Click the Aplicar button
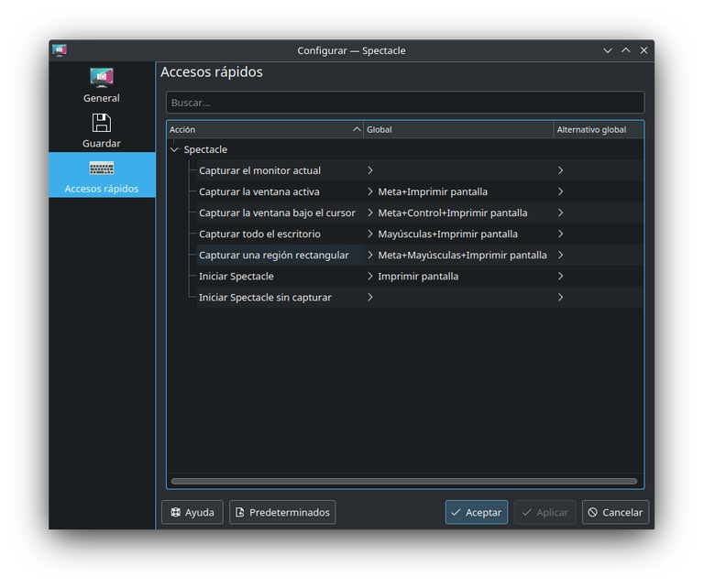This screenshot has width=704, height=588. click(x=545, y=512)
